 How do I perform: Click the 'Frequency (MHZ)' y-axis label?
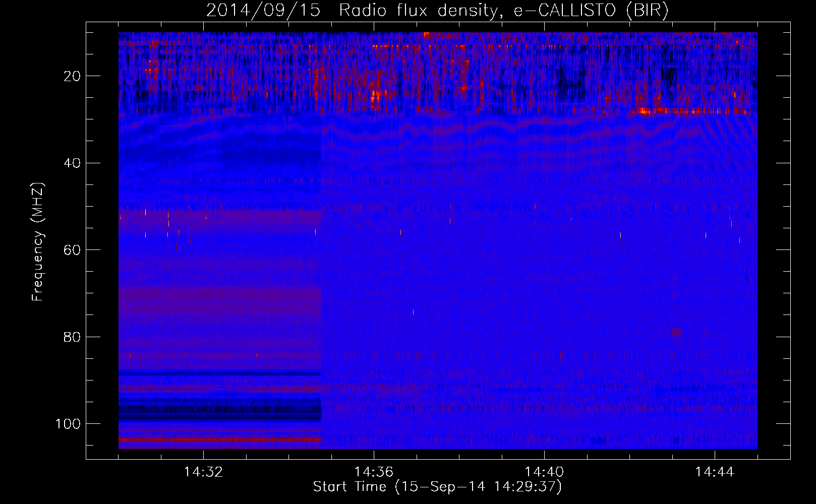(x=38, y=242)
